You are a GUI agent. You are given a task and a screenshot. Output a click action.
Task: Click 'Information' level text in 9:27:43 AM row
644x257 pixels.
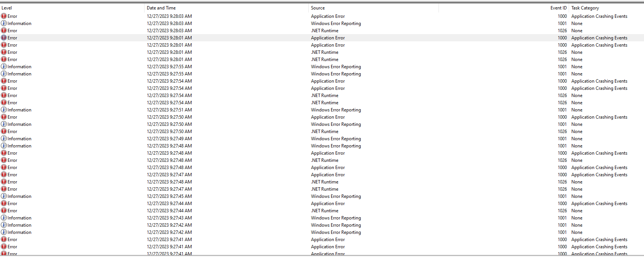tap(19, 218)
